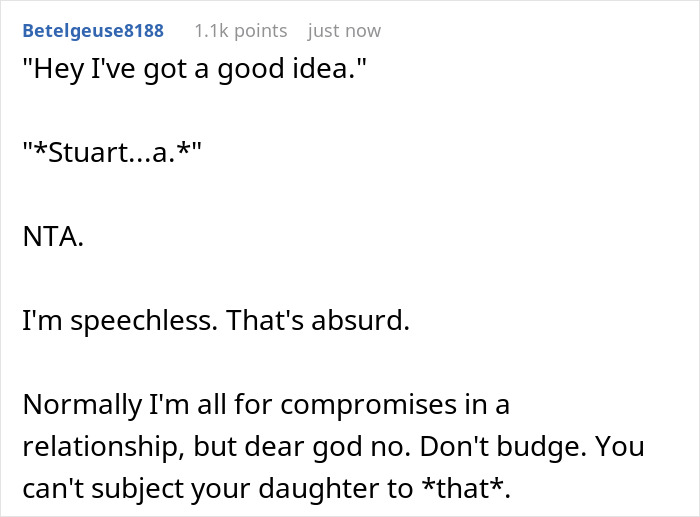Click the quoted '*Stuart...a.*' line

pos(115,157)
